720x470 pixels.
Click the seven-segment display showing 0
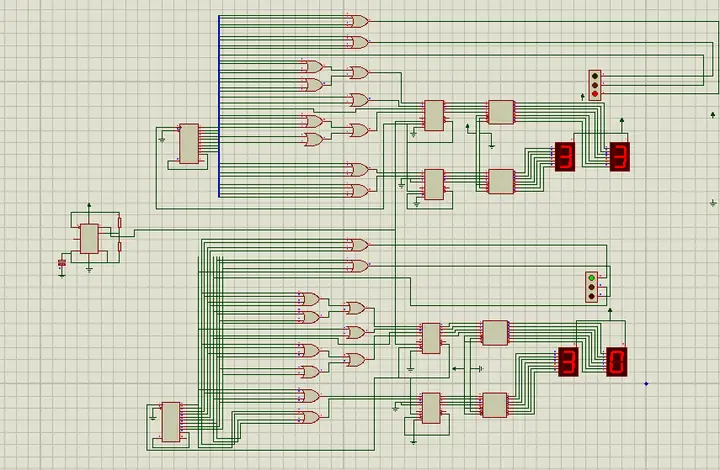coord(617,362)
